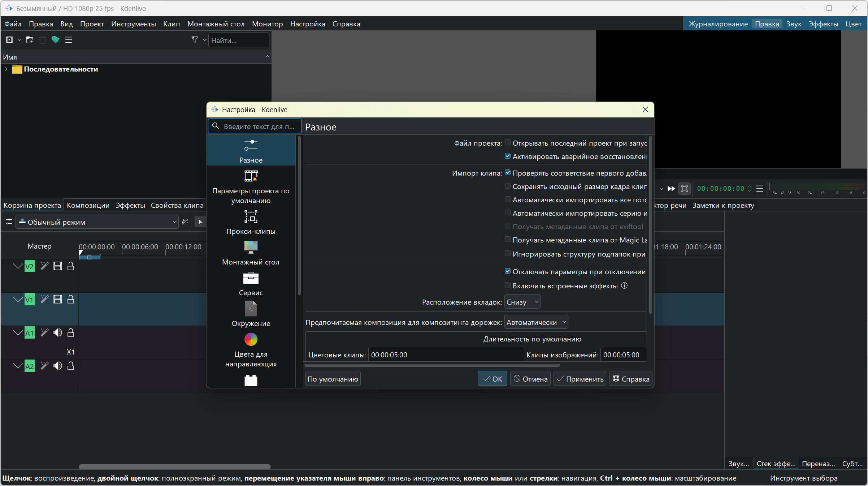This screenshot has height=486, width=868.
Task: Open the monitor hamburger menu icon
Action: coord(760,189)
